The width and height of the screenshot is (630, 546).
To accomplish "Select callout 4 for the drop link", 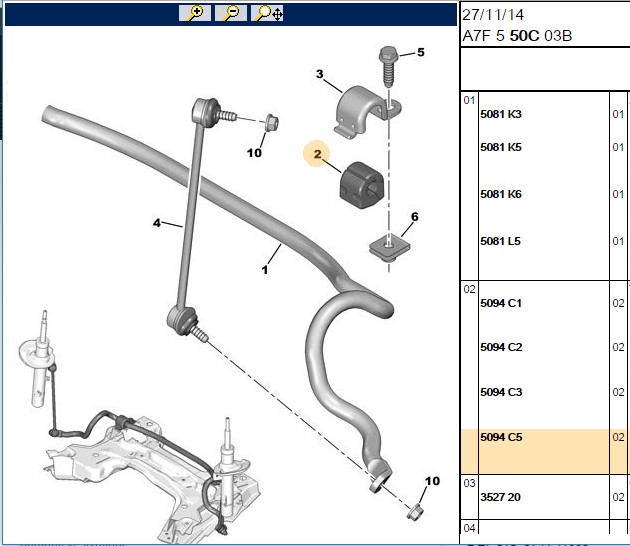I will [x=157, y=223].
